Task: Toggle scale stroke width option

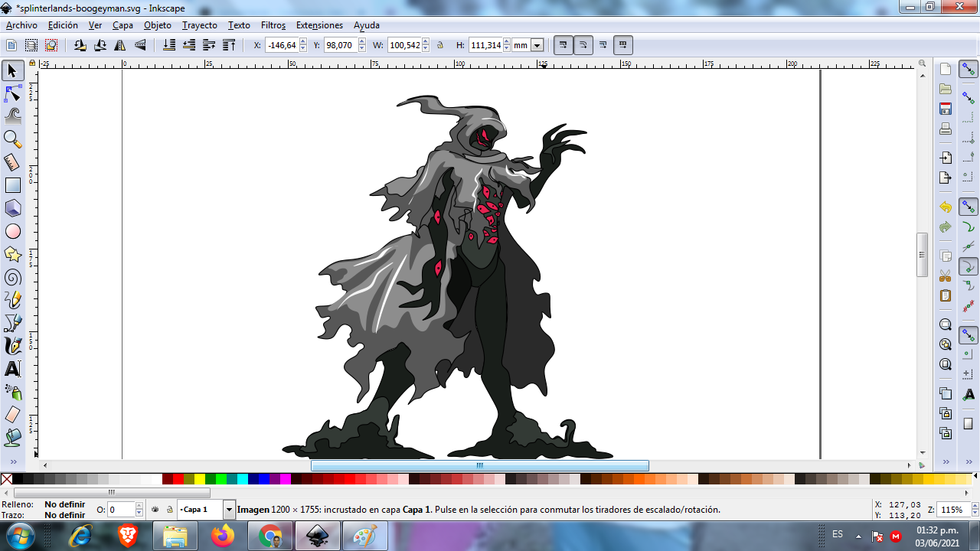Action: (x=563, y=45)
